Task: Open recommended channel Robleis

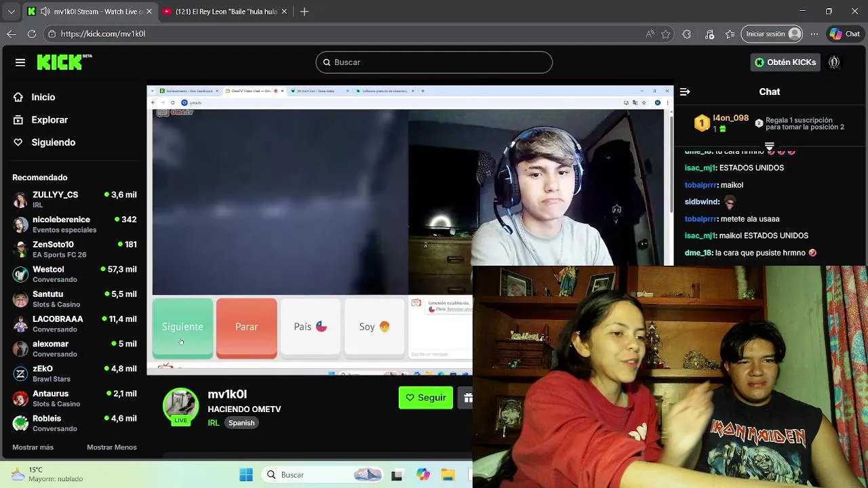Action: [75, 423]
